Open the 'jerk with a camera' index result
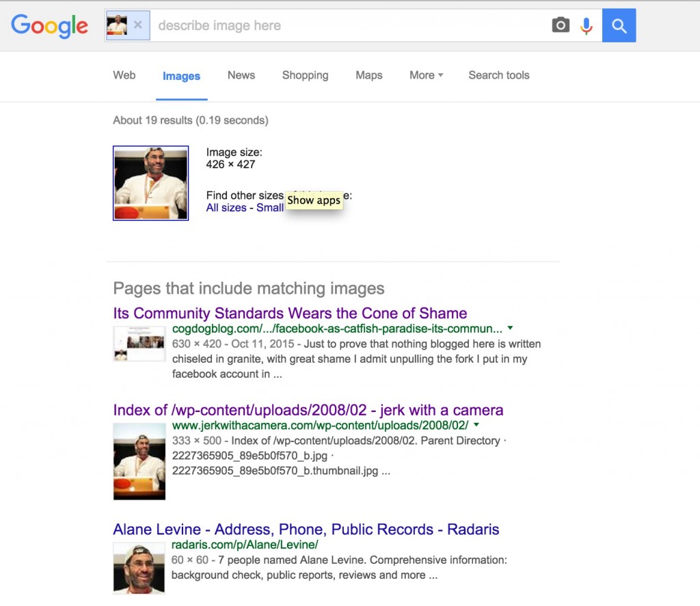700x606 pixels. tap(308, 411)
